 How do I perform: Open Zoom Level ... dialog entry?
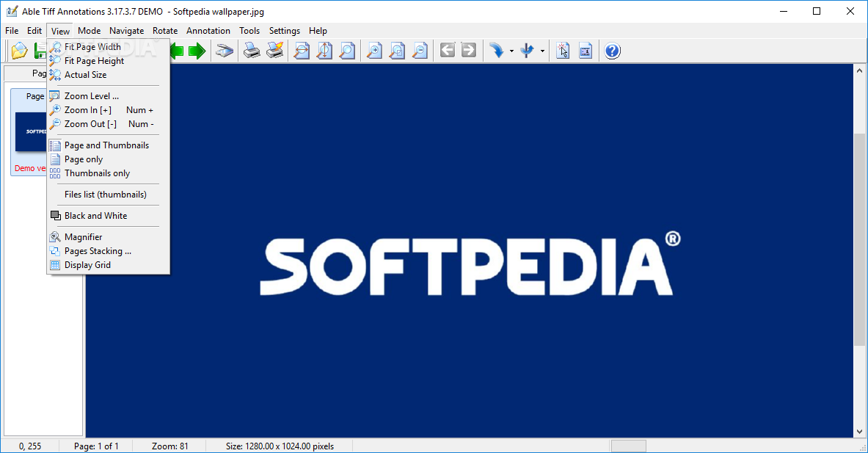pyautogui.click(x=108, y=95)
